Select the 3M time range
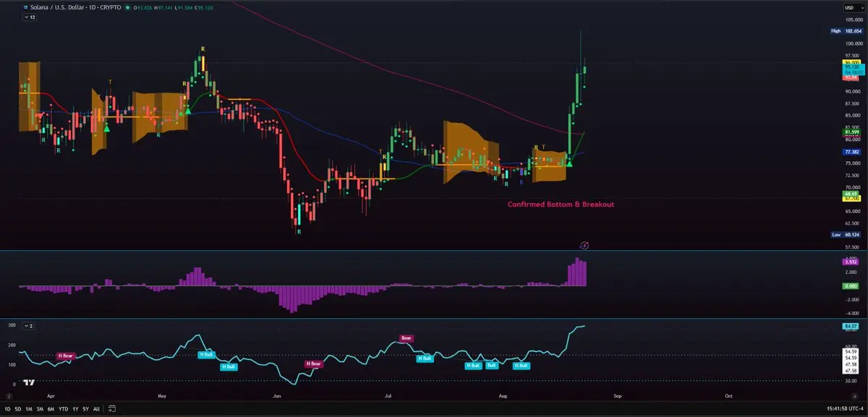This screenshot has width=868, height=417. pos(41,408)
